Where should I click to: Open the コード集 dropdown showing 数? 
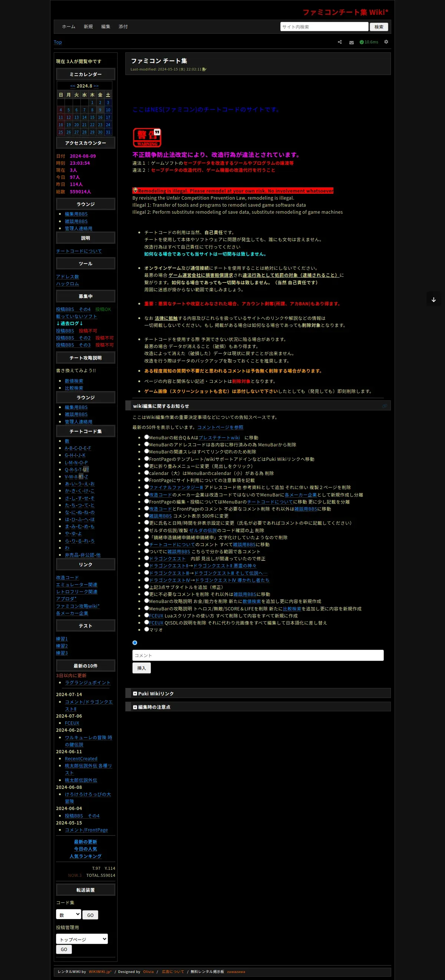69,914
